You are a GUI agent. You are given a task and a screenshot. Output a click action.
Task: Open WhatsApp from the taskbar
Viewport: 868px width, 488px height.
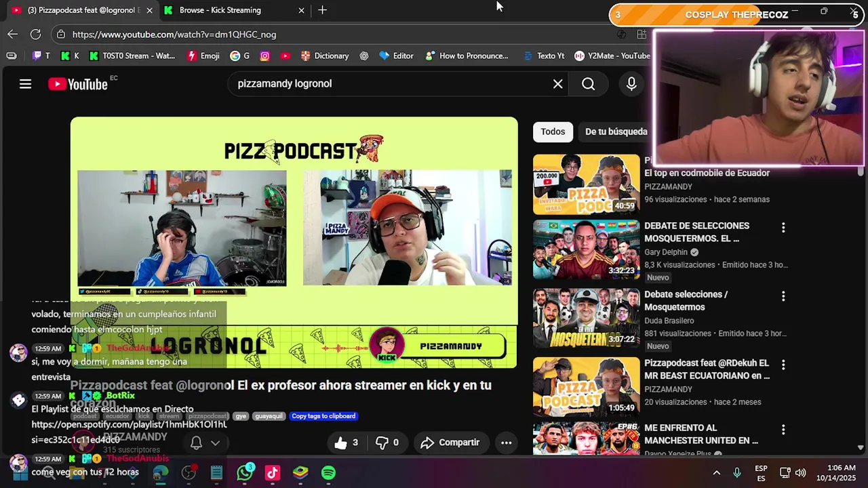(x=245, y=472)
